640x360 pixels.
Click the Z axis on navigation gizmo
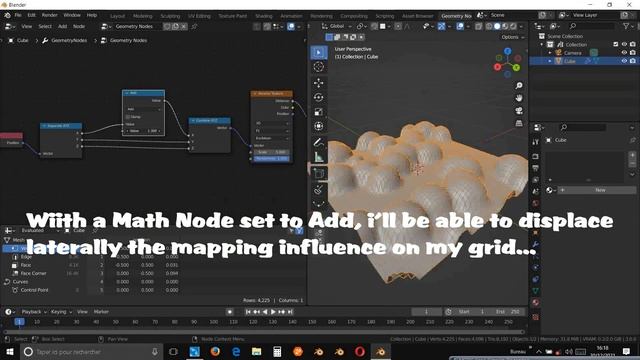(x=507, y=51)
